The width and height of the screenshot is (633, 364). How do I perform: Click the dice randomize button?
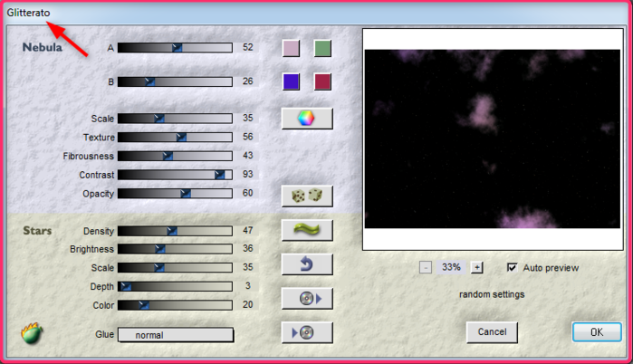click(307, 196)
